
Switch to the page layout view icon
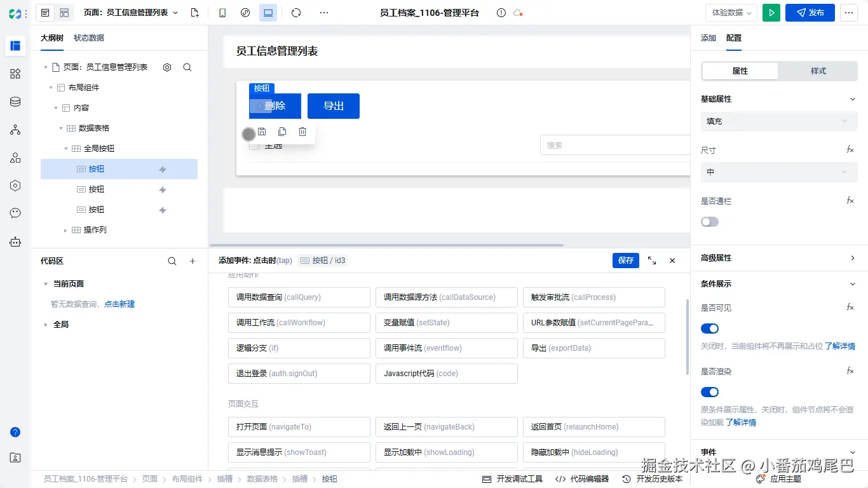coord(64,13)
